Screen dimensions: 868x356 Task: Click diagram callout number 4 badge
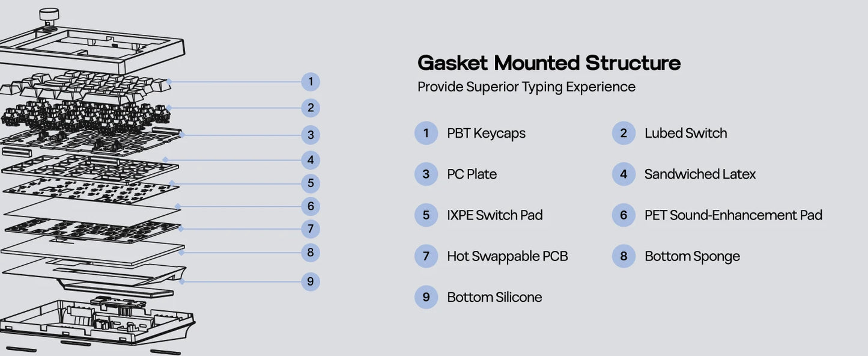pyautogui.click(x=310, y=161)
